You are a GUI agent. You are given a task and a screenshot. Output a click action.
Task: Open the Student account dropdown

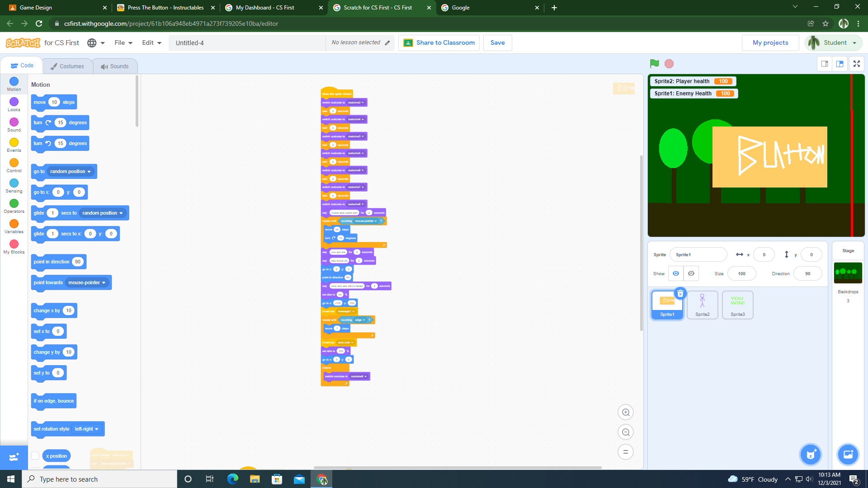tap(833, 42)
